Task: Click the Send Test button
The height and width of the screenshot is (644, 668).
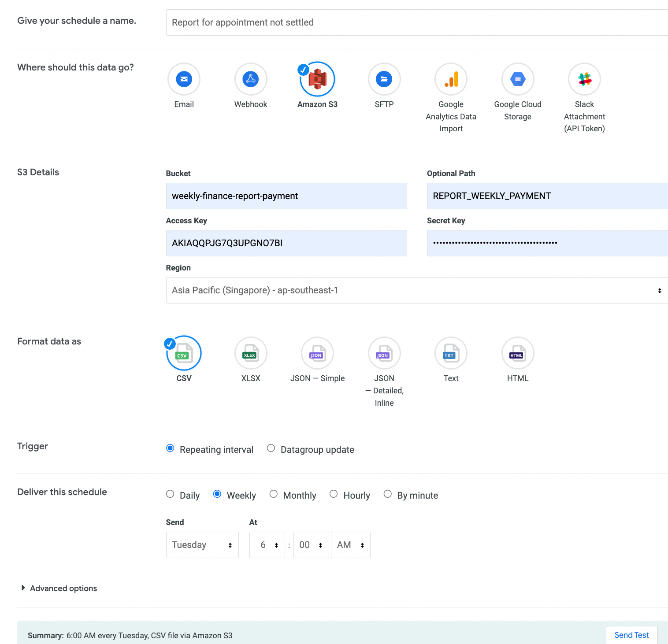Action: click(631, 635)
